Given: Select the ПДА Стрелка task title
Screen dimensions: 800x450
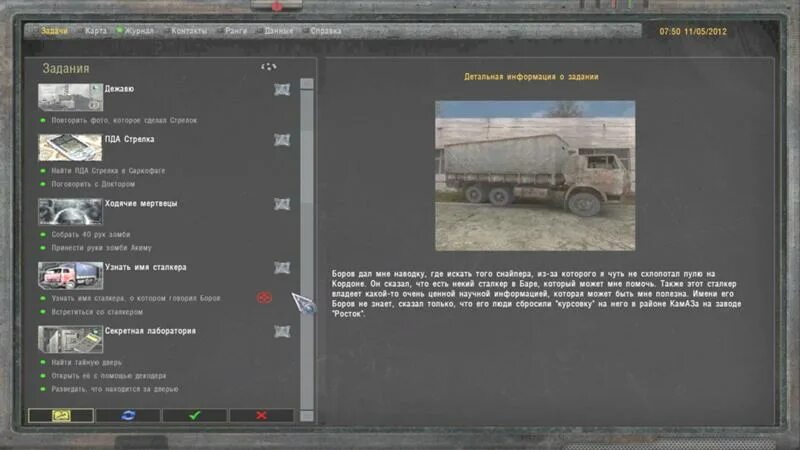Looking at the screenshot, I should [x=129, y=139].
